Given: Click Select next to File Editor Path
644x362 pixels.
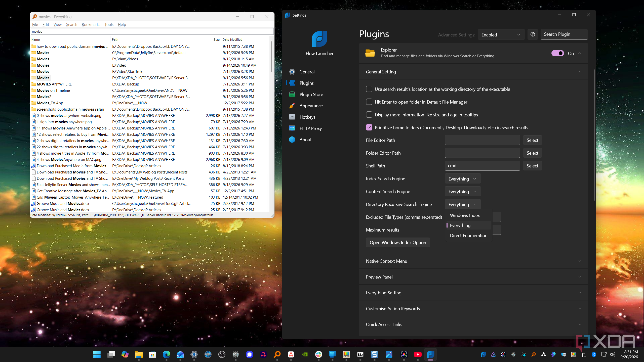Looking at the screenshot, I should [x=532, y=140].
